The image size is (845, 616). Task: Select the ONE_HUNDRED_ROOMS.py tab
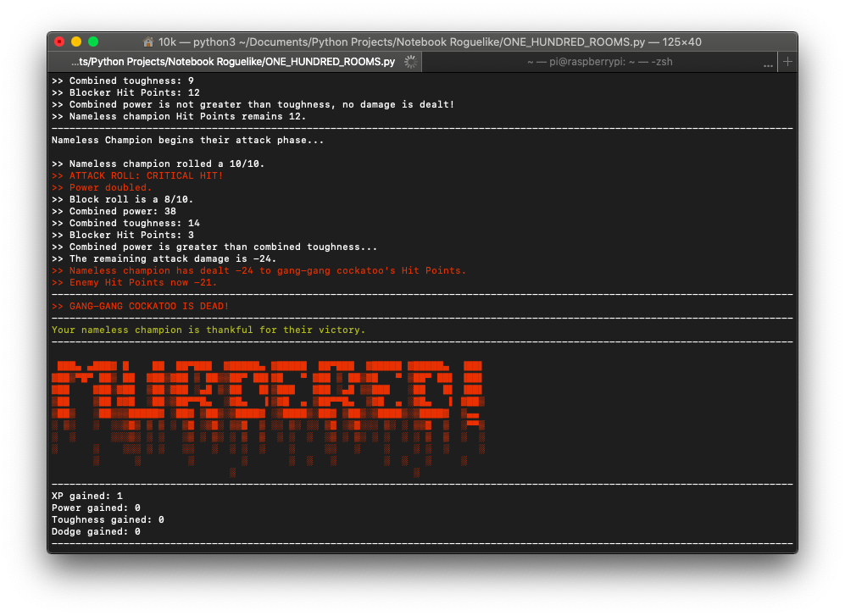(233, 62)
